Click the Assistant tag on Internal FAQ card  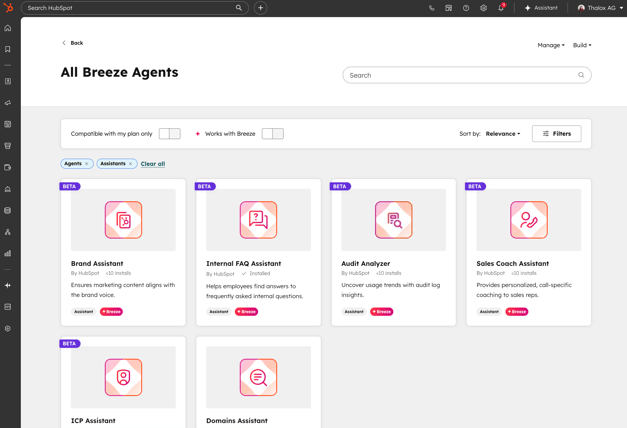[219, 312]
